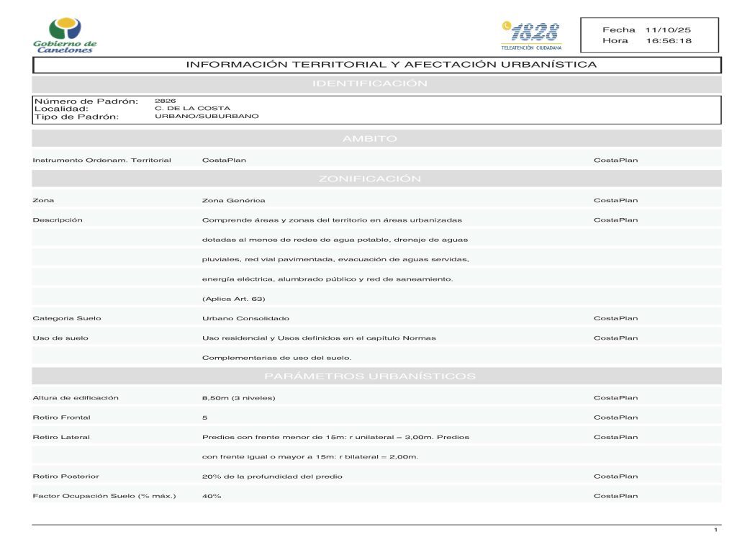Click the AMBITO section header

pyautogui.click(x=370, y=139)
